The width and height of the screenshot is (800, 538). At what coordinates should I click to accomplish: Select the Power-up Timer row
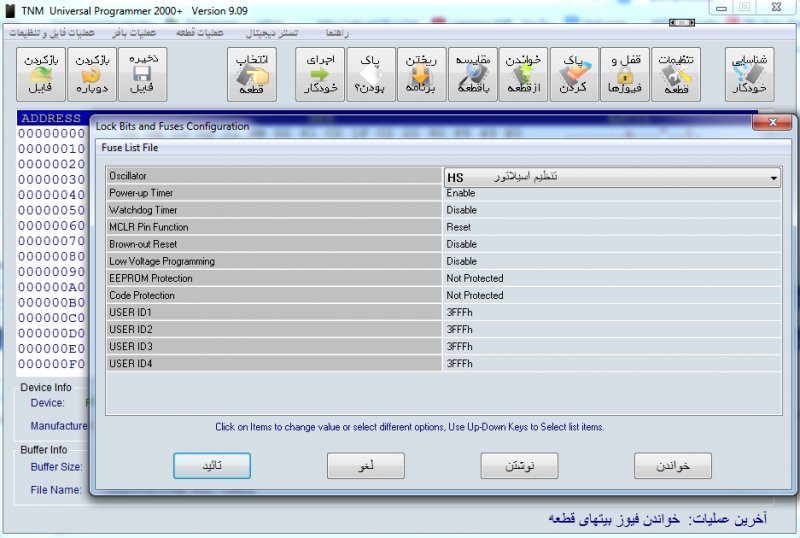[x=444, y=193]
